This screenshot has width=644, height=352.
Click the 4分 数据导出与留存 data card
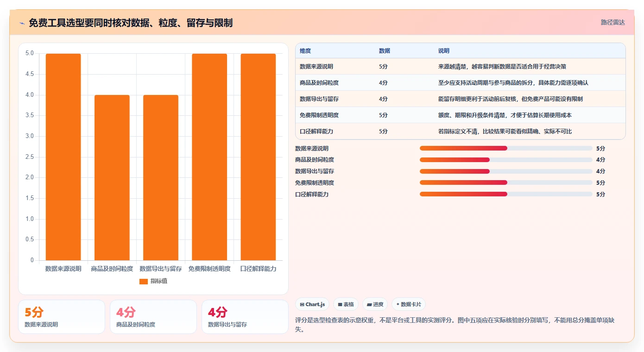pyautogui.click(x=245, y=317)
